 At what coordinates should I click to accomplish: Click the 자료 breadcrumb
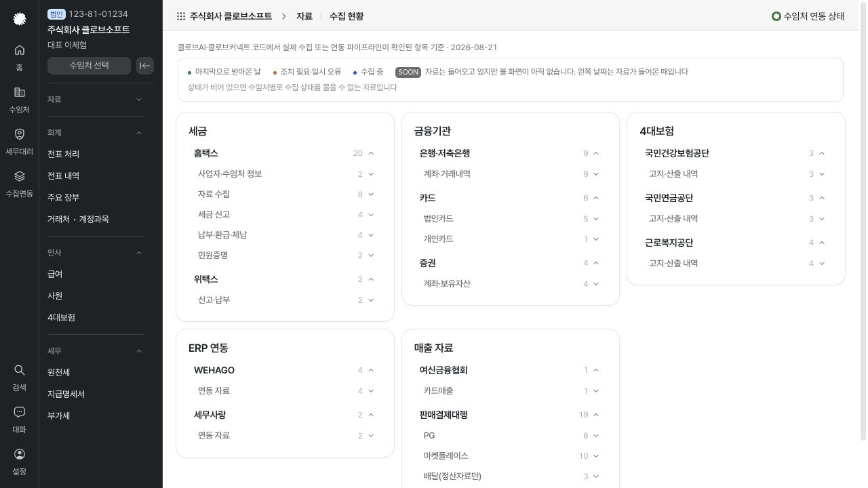(x=304, y=16)
